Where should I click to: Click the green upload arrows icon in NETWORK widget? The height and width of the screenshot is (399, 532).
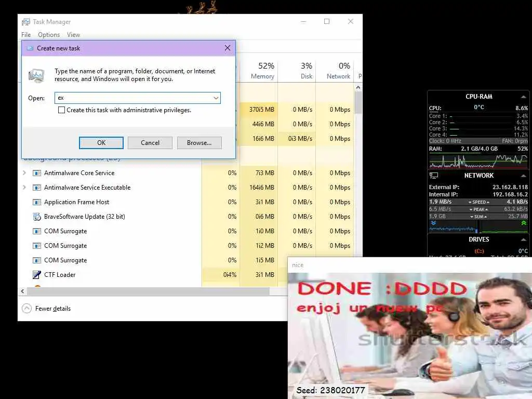(524, 223)
